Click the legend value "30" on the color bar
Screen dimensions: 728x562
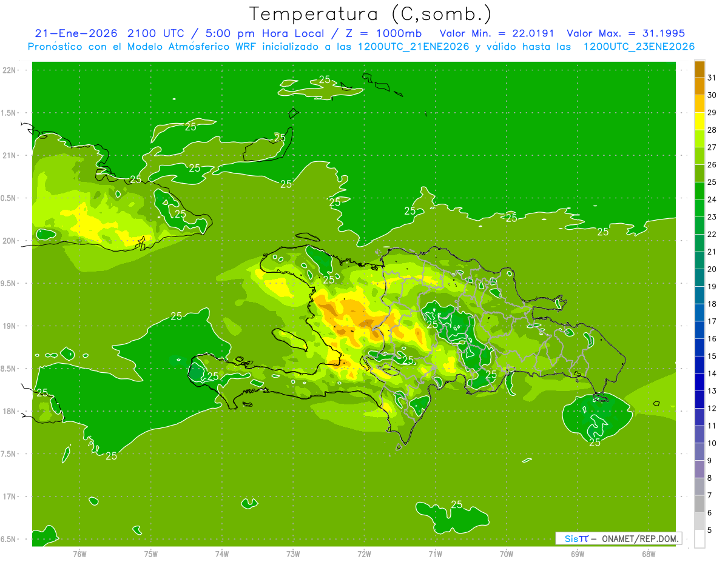(712, 95)
